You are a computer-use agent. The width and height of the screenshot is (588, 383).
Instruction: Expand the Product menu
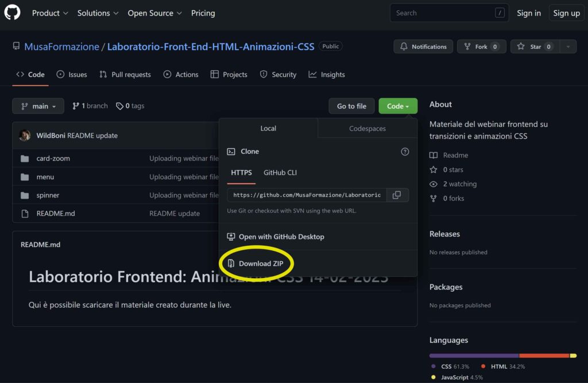tap(50, 13)
